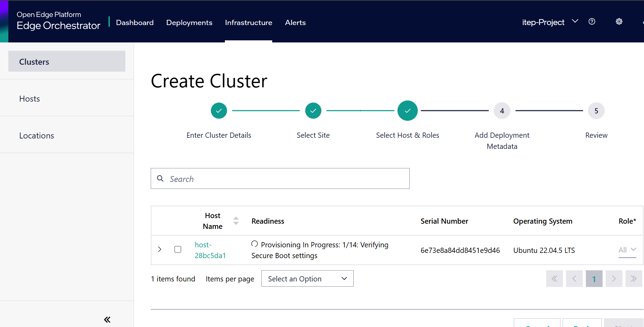Collapse the sidebar with double-chevron icon
This screenshot has width=644, height=327.
tap(107, 320)
